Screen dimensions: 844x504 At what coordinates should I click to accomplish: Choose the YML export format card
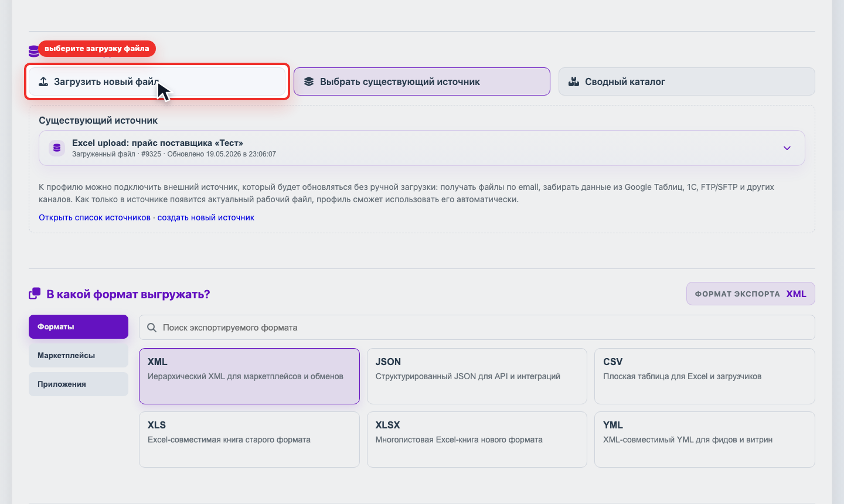tap(705, 440)
